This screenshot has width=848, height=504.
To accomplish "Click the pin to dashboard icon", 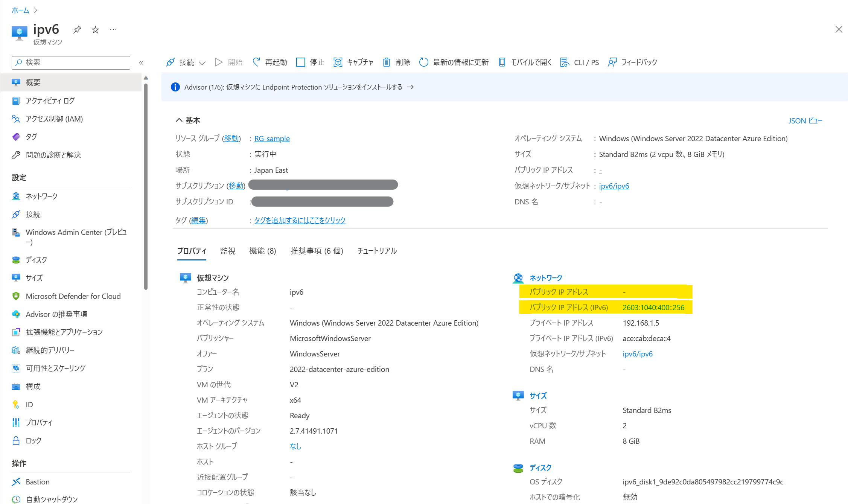I will click(x=77, y=29).
